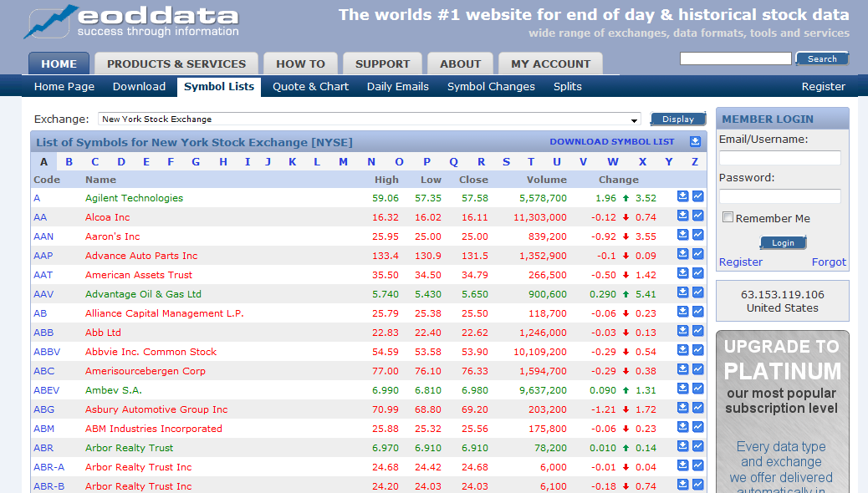The image size is (868, 493).
Task: Open chart icon for Abbvie Inc. row
Action: pyautogui.click(x=698, y=349)
